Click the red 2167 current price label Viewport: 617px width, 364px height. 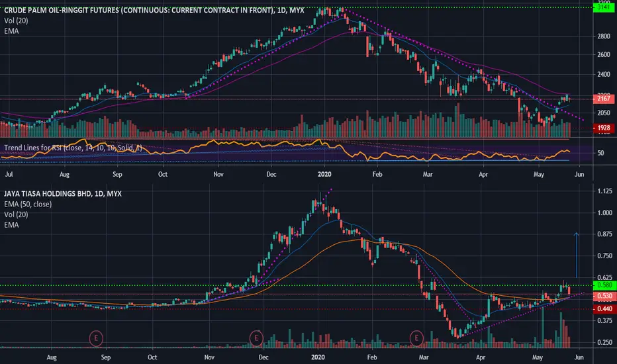pos(604,99)
